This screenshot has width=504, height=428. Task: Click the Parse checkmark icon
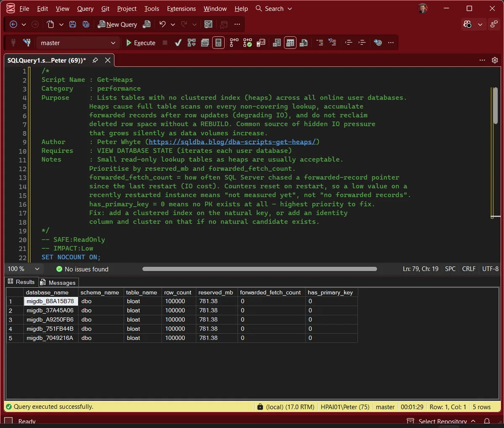pyautogui.click(x=178, y=43)
